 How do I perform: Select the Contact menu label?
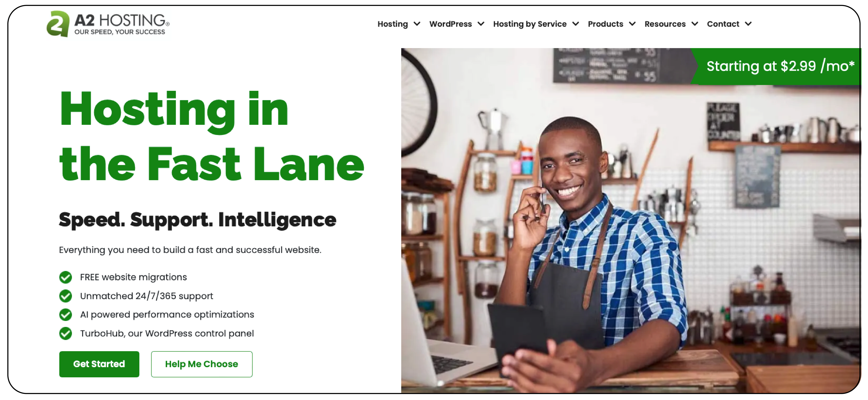723,24
